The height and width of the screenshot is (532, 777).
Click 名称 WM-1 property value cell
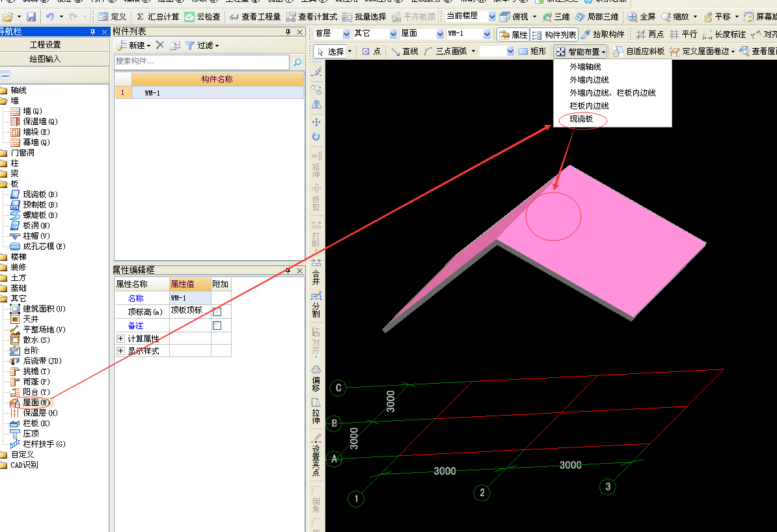tap(190, 298)
